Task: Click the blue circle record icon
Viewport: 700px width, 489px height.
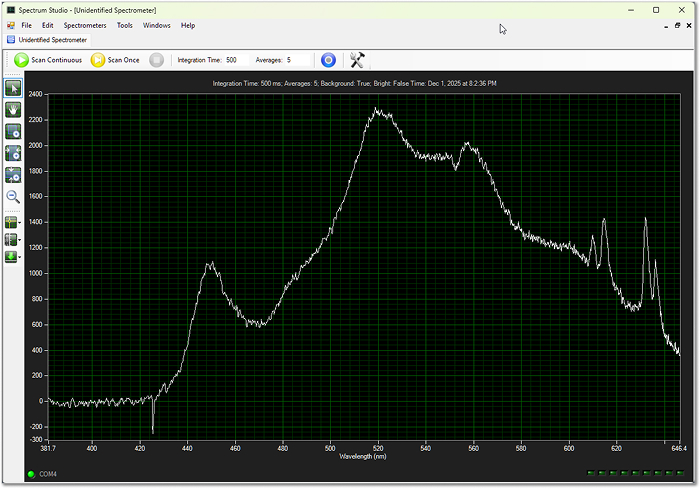Action: 328,60
